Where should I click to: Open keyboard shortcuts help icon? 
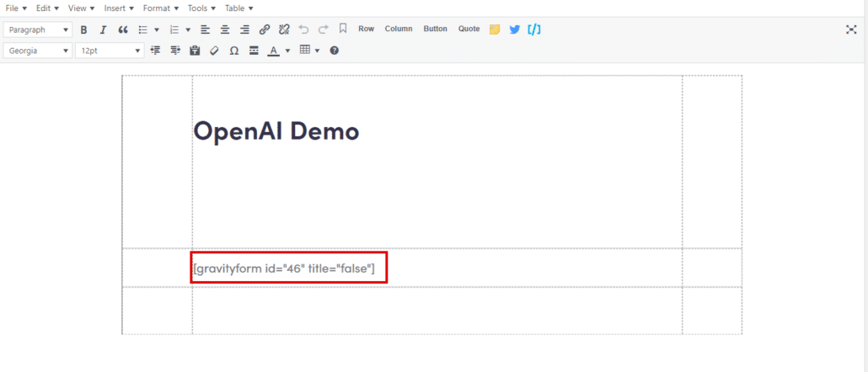[x=334, y=50]
